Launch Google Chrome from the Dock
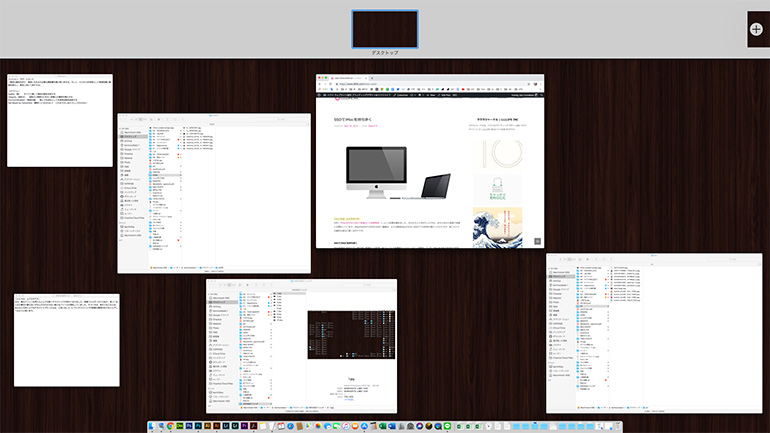Image resolution: width=770 pixels, height=433 pixels. (x=171, y=426)
